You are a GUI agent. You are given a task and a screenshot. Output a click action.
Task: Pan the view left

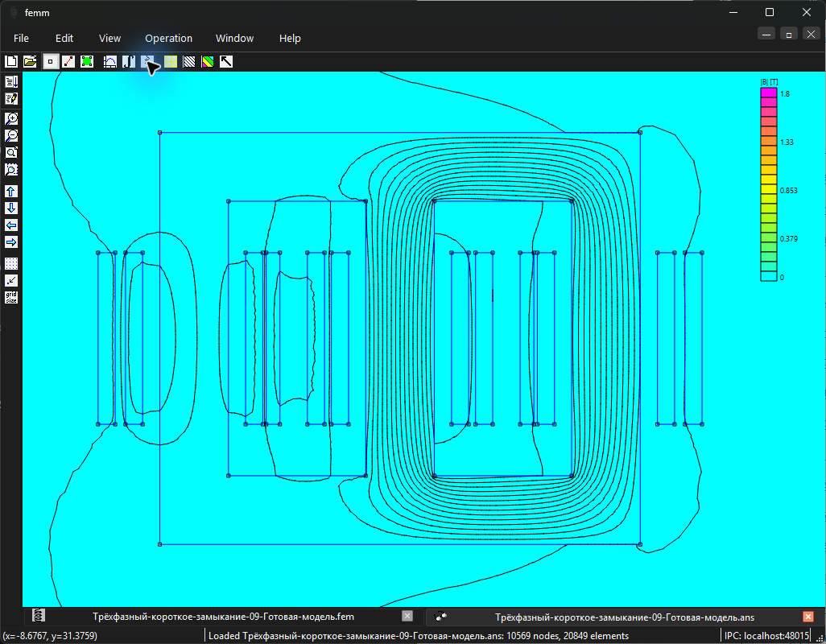pyautogui.click(x=11, y=225)
